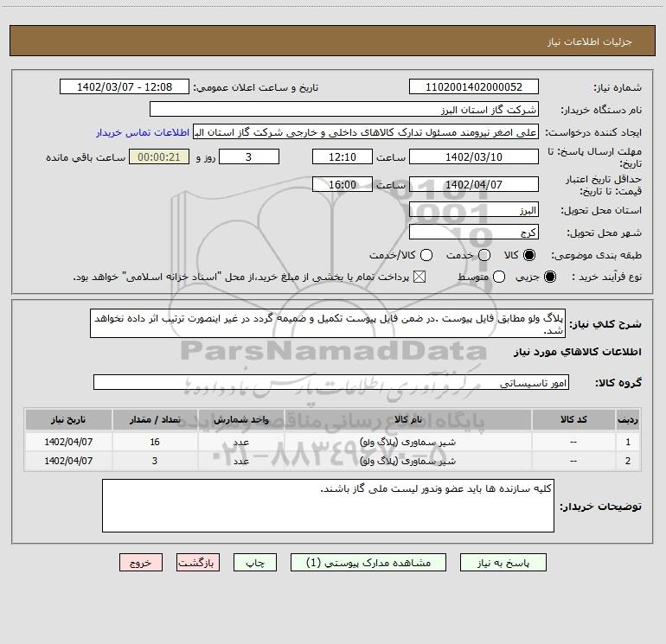666x644 pixels.
Task: Click row 1 date cell 1402/04/07
Action: (68, 442)
